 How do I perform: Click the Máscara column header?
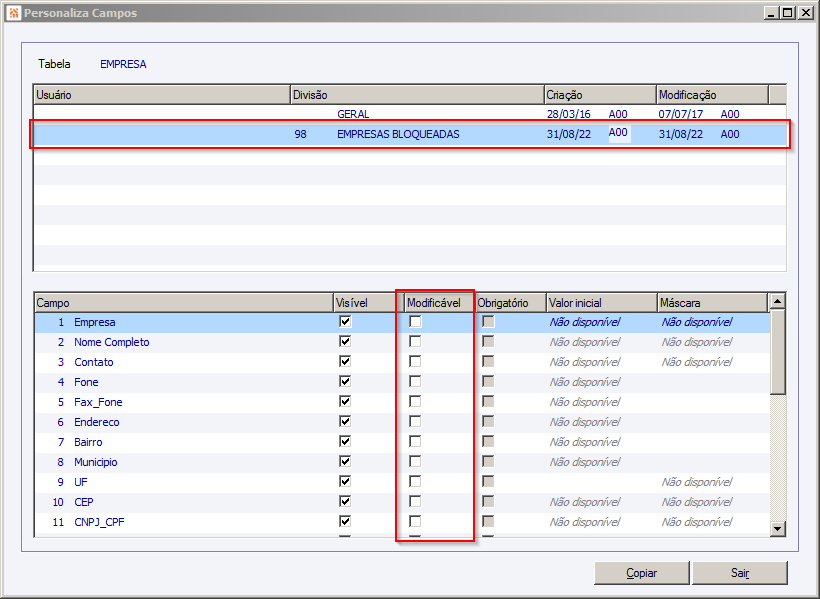point(713,303)
